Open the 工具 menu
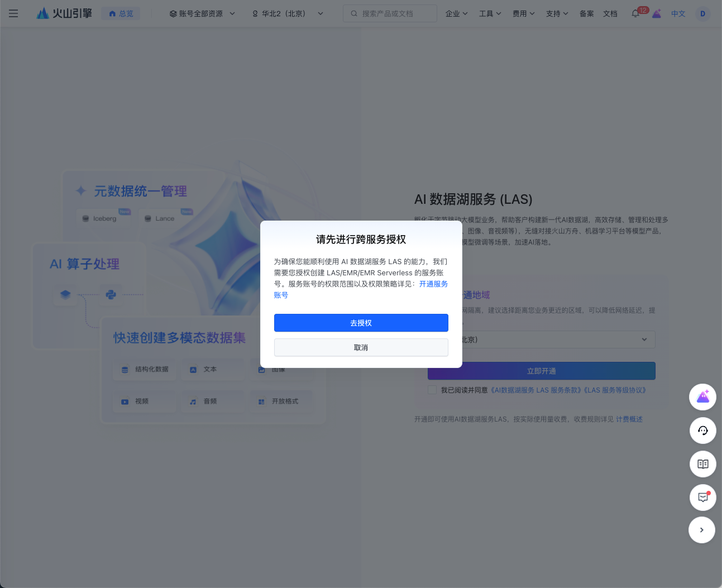The height and width of the screenshot is (588, 722). coord(490,13)
